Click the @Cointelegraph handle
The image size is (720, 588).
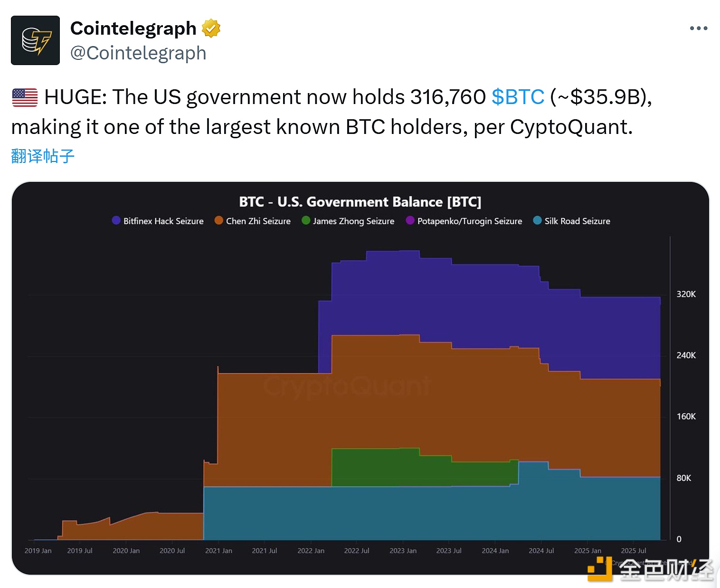138,53
